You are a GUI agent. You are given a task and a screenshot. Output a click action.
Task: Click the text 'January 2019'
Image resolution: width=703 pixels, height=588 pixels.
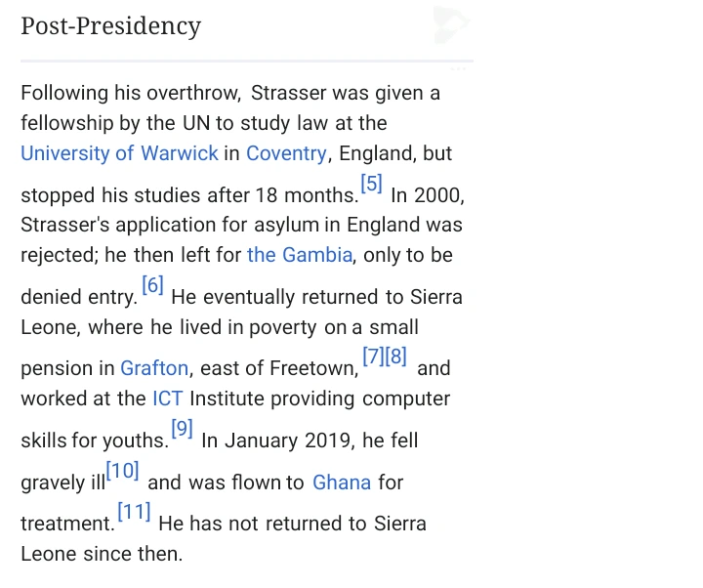(287, 441)
